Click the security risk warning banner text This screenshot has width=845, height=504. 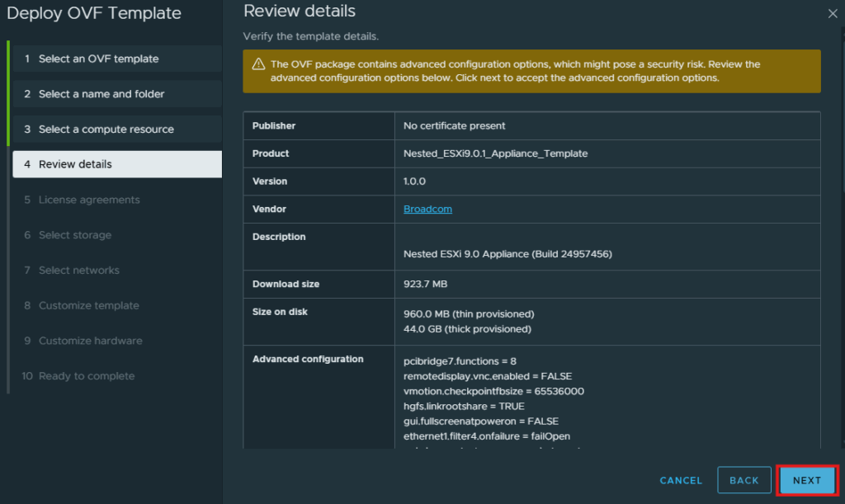[x=515, y=71]
